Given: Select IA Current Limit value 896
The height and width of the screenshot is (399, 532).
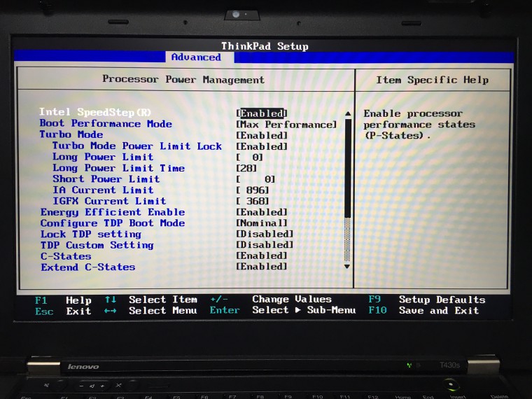Looking at the screenshot, I should click(253, 190).
